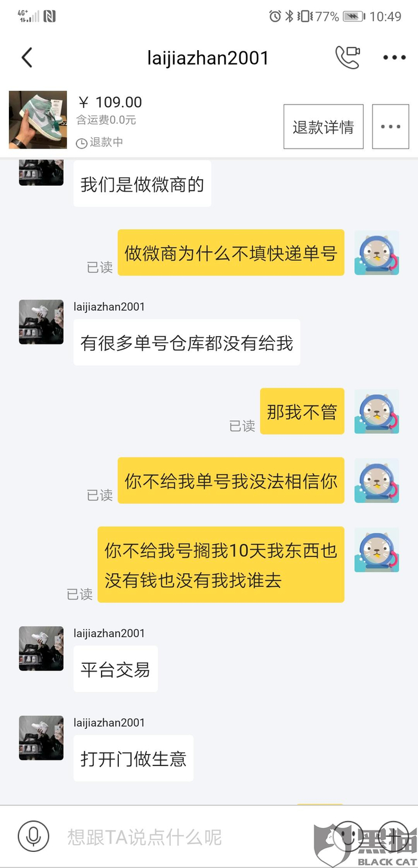
Task: Select the 打开门做生意 message bubble
Action: (x=133, y=758)
